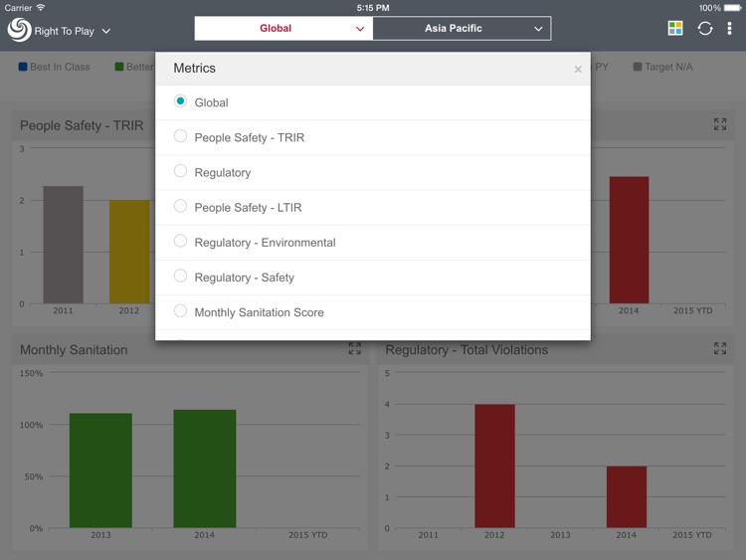Open the colored grid view icon

click(x=675, y=29)
